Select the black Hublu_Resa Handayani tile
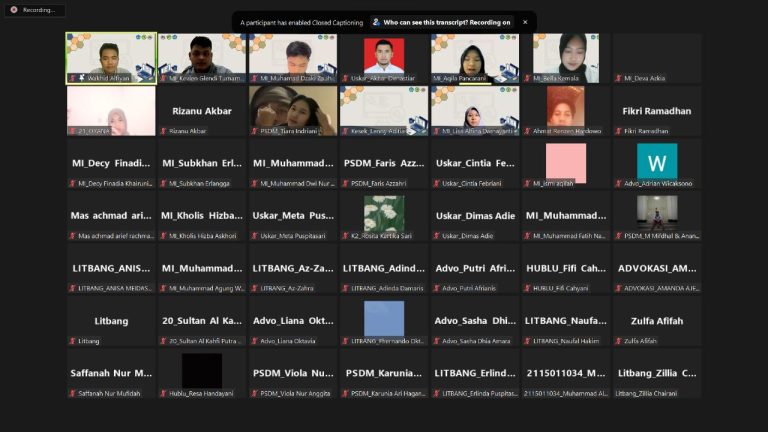The height and width of the screenshot is (432, 768). pyautogui.click(x=202, y=370)
